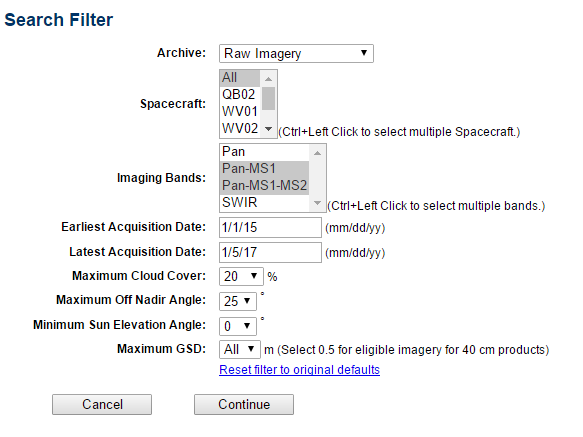
Task: Click the Continue button
Action: pyautogui.click(x=244, y=404)
